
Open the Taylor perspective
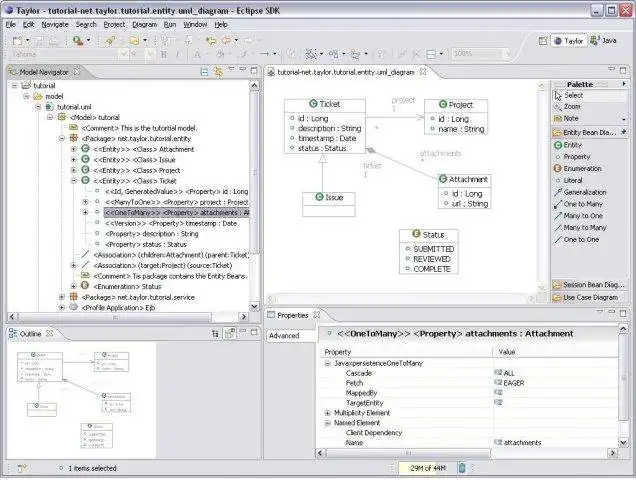tap(569, 41)
